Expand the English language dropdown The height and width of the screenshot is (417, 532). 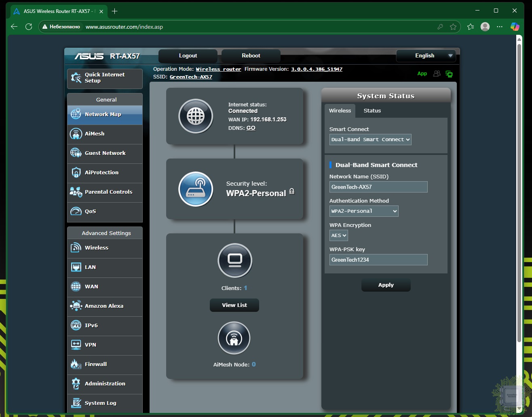[x=426, y=56]
